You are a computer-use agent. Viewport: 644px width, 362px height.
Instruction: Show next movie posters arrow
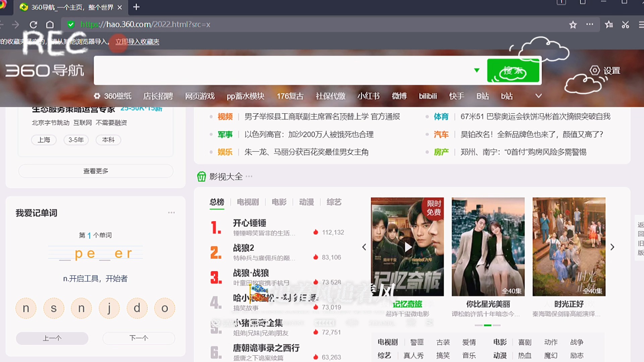pos(612,247)
